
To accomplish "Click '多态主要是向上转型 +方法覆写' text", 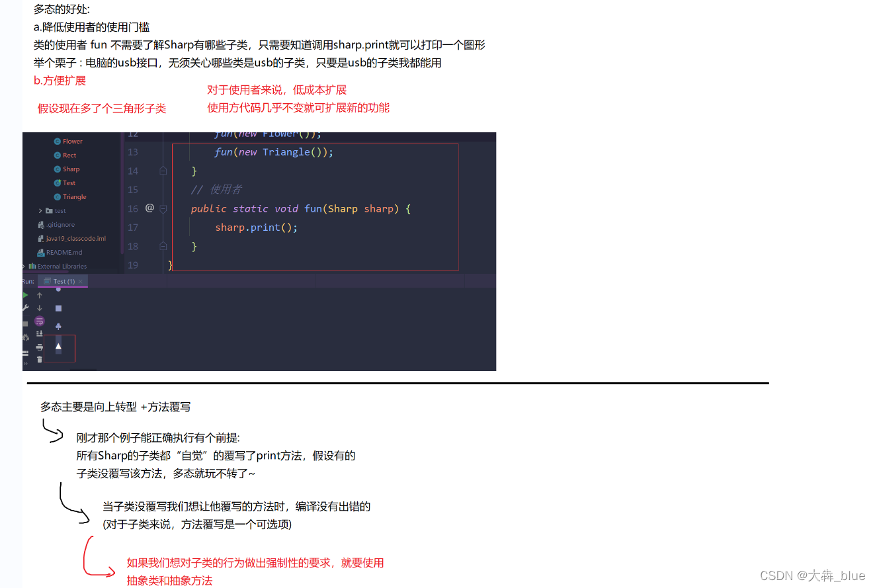I will pos(115,407).
